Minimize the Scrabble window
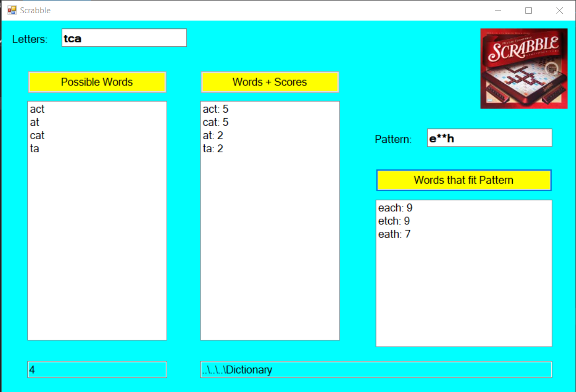576x392 pixels. tap(498, 11)
